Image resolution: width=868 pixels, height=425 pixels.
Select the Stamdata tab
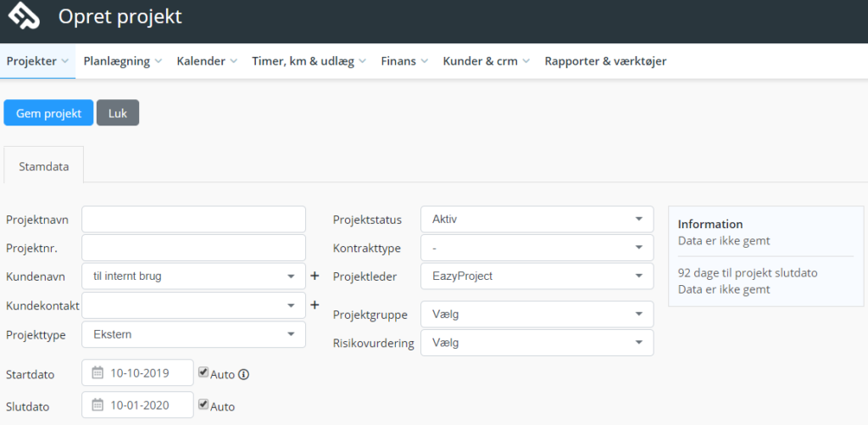[44, 166]
